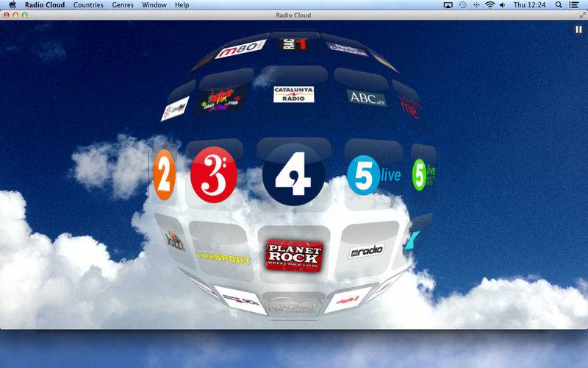Select the blue BBC Radio 5 live logo
The width and height of the screenshot is (588, 368).
[x=374, y=175]
